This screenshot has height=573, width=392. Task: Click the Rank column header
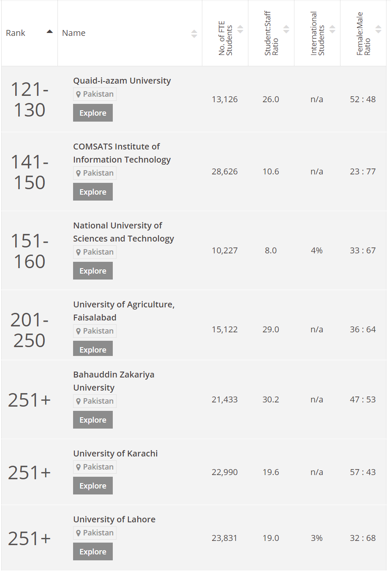point(16,33)
